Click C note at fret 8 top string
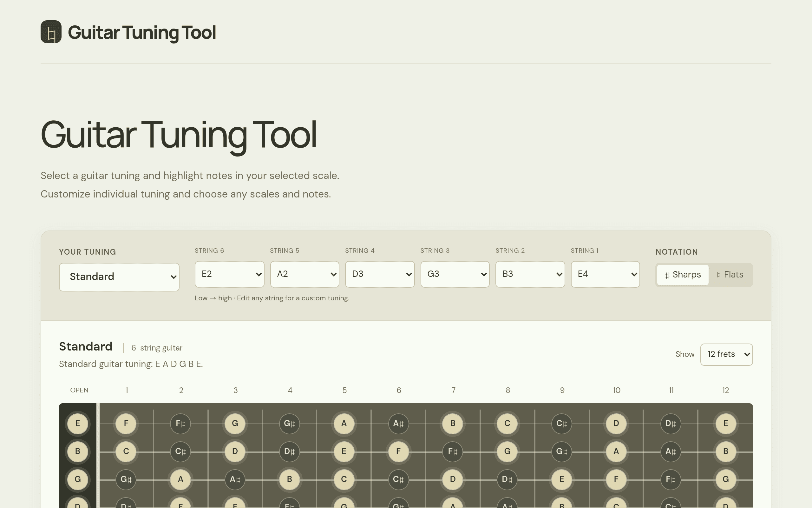The image size is (812, 508). (507, 423)
